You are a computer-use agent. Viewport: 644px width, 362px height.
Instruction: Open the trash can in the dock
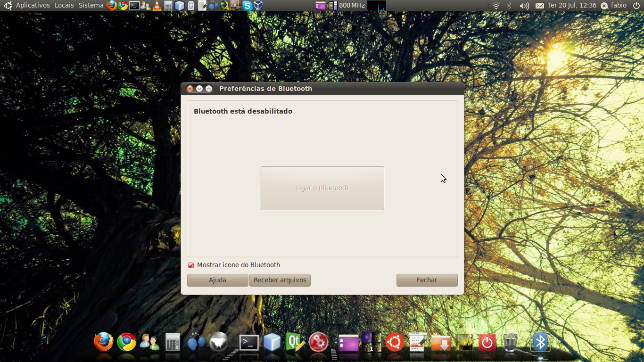click(510, 342)
